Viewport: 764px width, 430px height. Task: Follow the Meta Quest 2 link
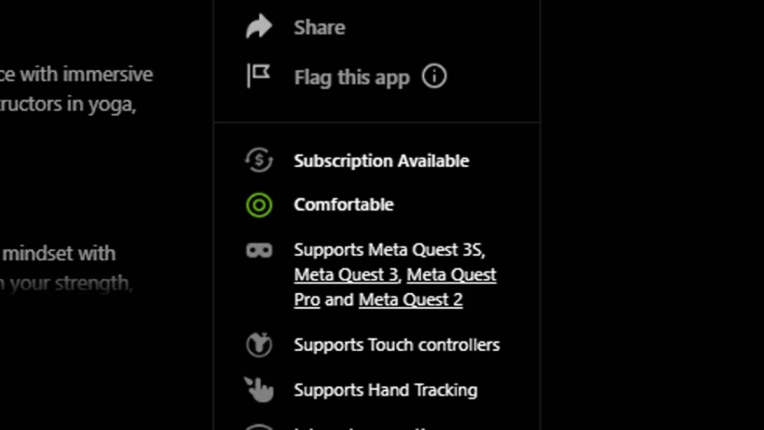(410, 300)
